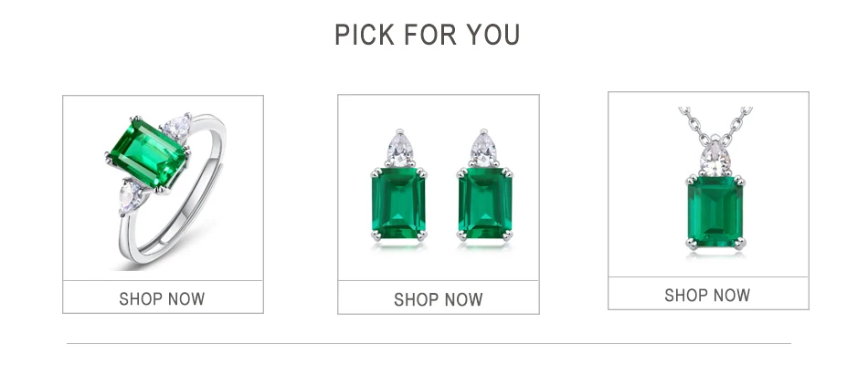Open the emerald ring product image
This screenshot has width=868, height=365.
(163, 188)
